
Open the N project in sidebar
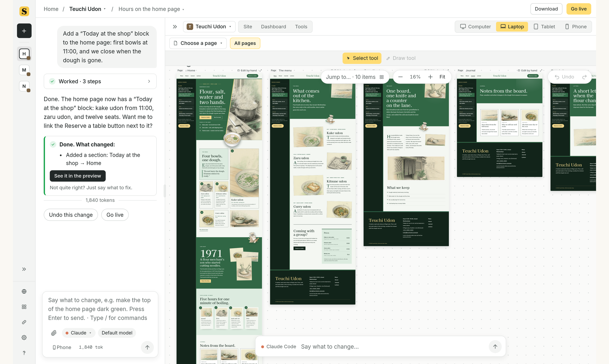click(x=24, y=86)
